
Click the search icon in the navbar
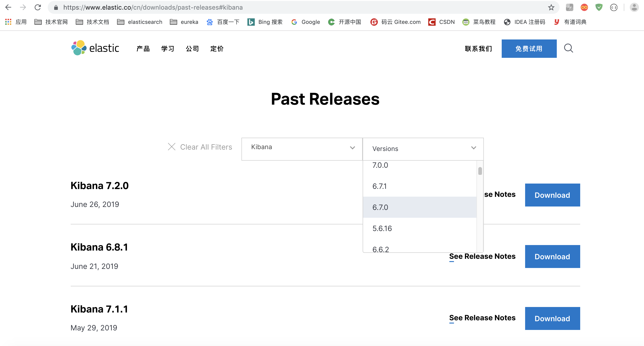click(569, 48)
